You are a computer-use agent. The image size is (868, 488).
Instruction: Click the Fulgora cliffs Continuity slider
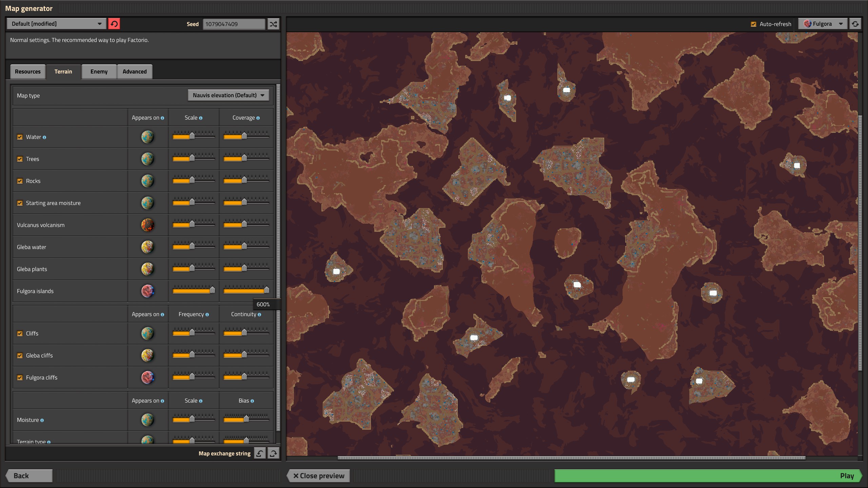(x=246, y=377)
